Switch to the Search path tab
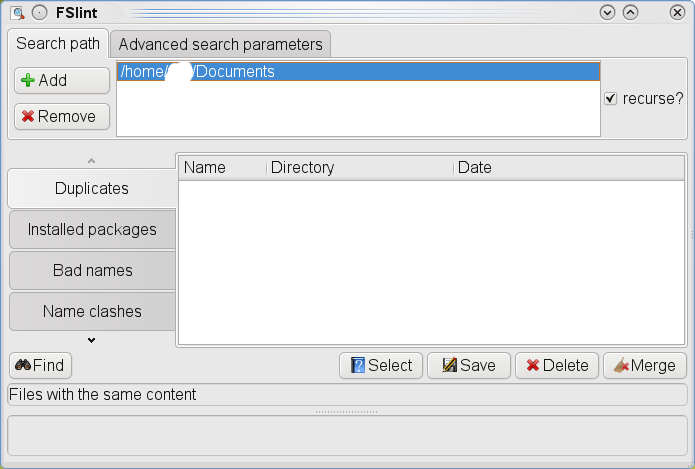This screenshot has height=469, width=695. tap(58, 43)
